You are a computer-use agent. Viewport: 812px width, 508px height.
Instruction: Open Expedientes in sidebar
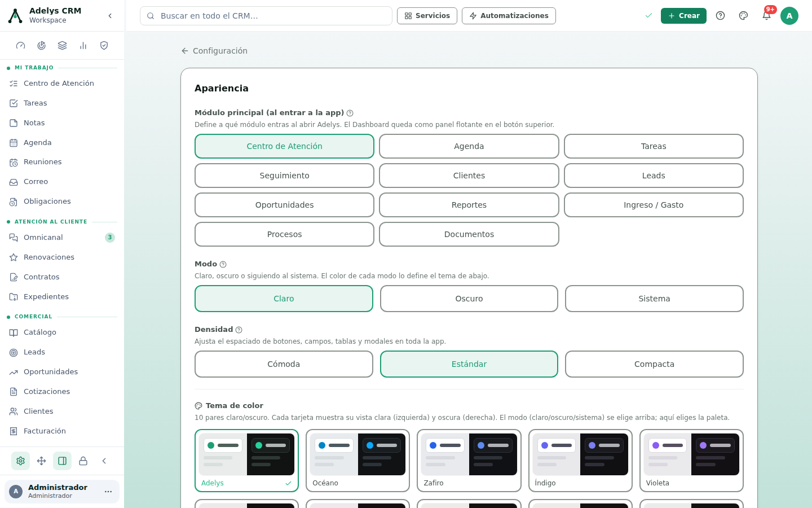pos(62,297)
